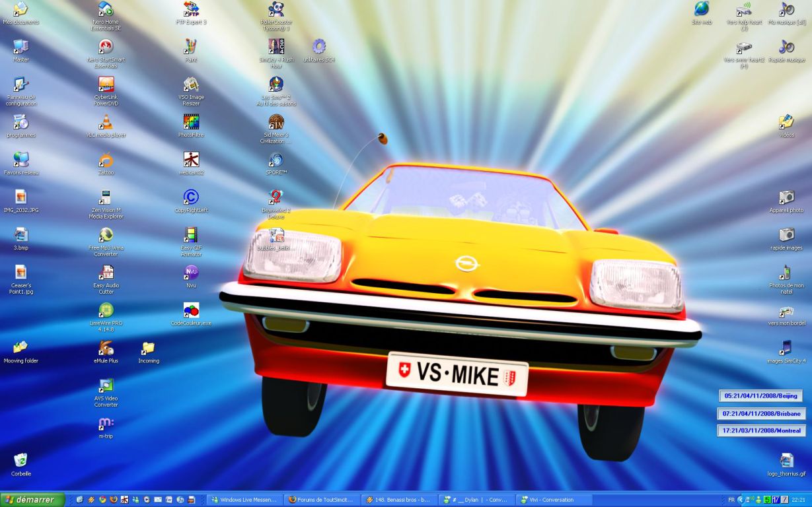Launch FTP Expert 3

[x=191, y=9]
